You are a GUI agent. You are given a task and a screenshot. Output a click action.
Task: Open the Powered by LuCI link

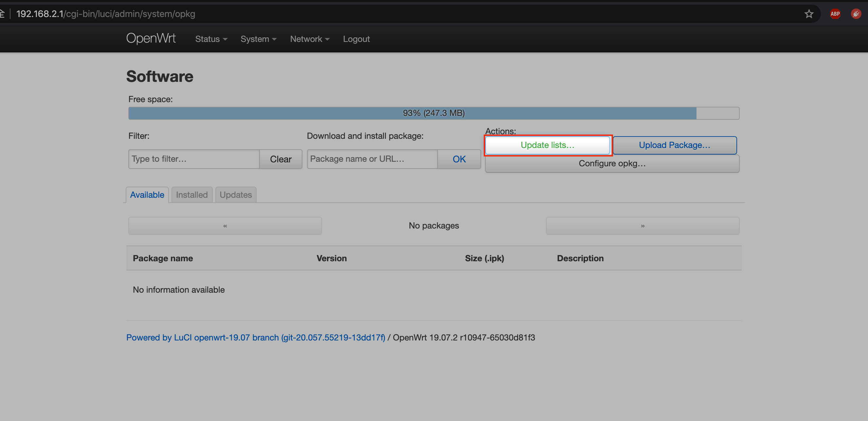(x=255, y=338)
